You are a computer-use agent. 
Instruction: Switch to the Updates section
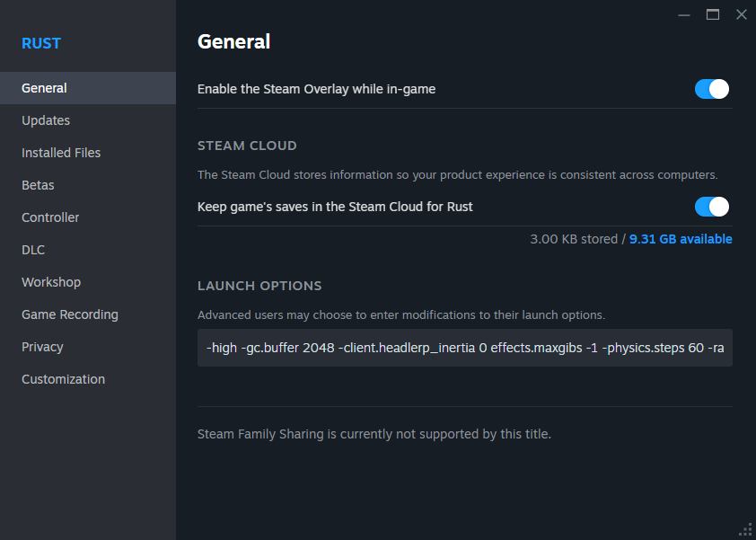pyautogui.click(x=88, y=120)
